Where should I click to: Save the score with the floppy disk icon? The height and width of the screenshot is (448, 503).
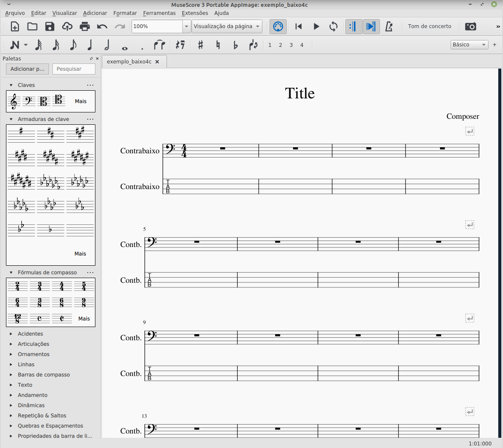point(50,26)
